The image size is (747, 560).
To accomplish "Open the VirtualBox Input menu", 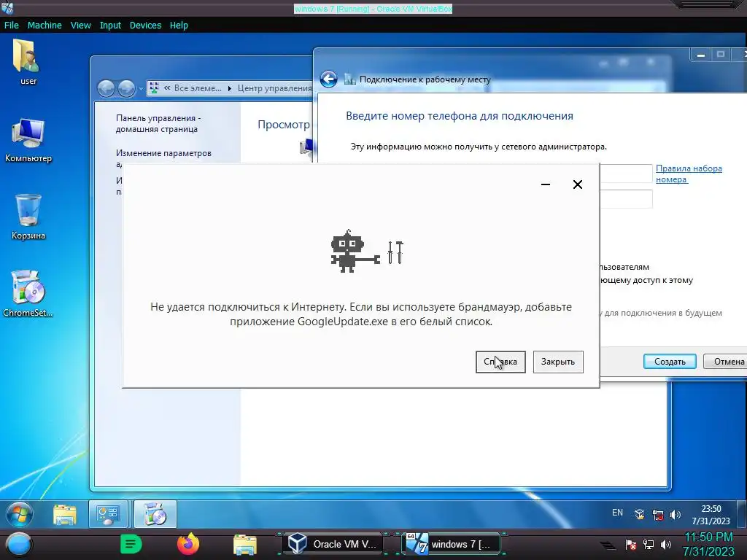I will click(x=110, y=26).
